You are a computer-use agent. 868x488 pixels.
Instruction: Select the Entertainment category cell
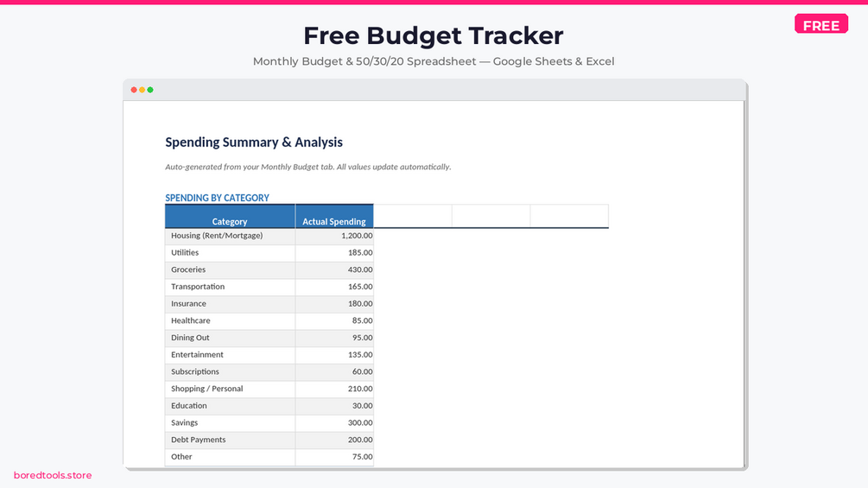[230, 355]
